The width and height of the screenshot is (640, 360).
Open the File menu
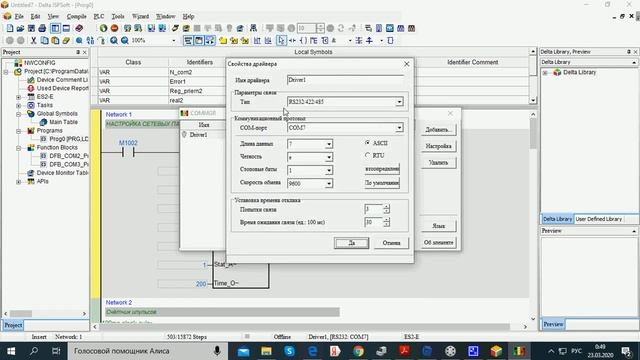point(19,16)
